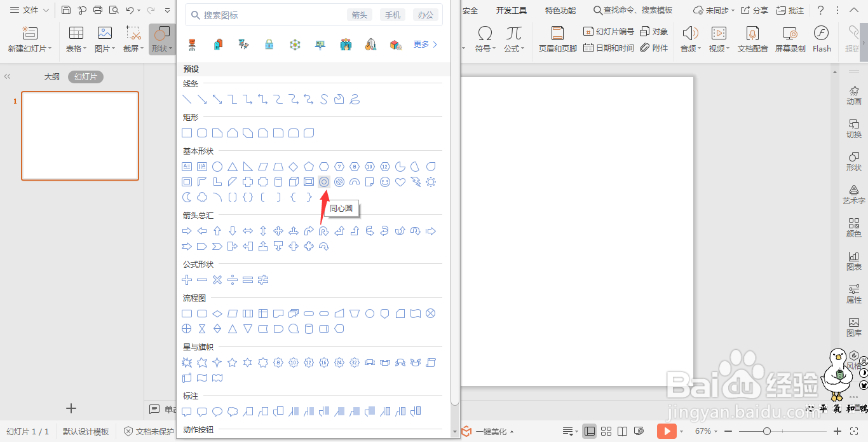The image size is (868, 442).
Task: Pick the oval callout shape
Action: (217, 411)
